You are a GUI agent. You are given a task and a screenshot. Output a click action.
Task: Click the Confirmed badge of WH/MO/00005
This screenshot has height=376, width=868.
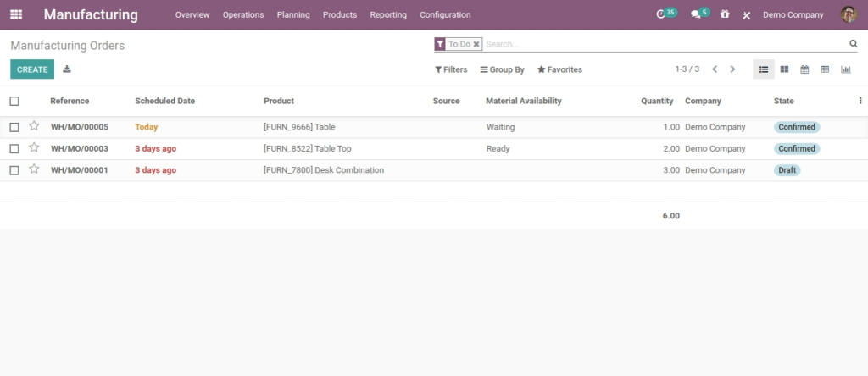(797, 127)
